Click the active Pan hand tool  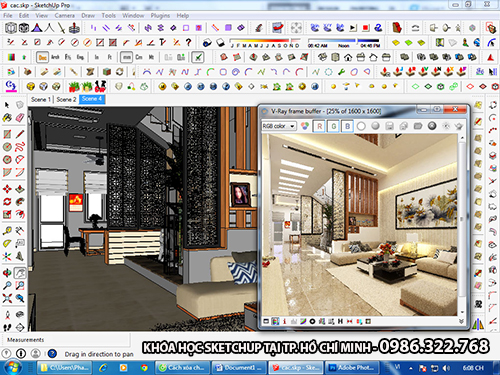click(x=20, y=273)
